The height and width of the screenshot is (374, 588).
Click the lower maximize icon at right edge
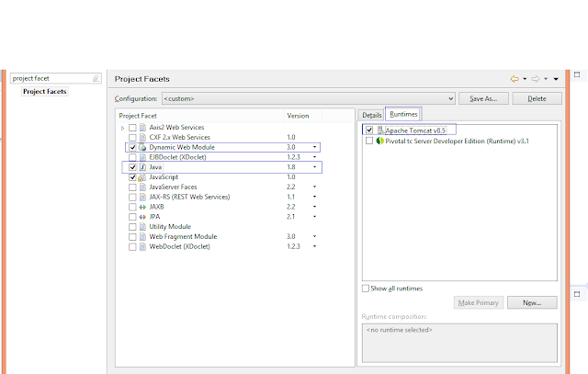pyautogui.click(x=577, y=294)
